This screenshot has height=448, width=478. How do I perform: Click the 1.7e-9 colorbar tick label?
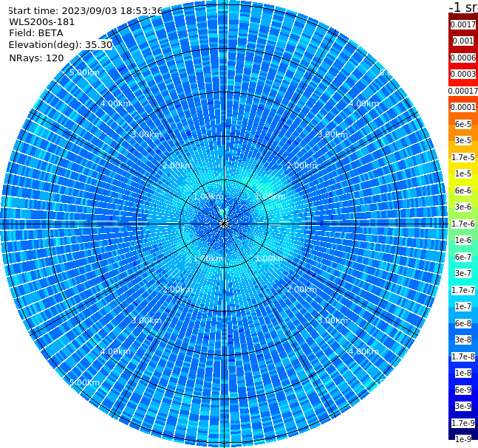pyautogui.click(x=463, y=423)
